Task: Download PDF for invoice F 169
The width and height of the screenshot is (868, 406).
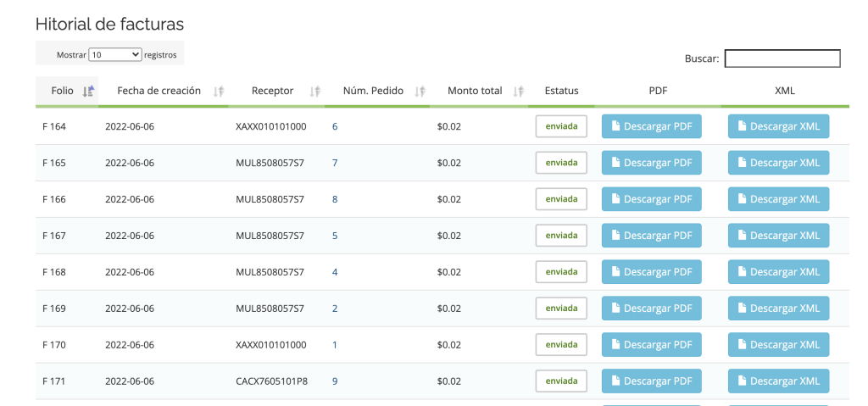Action: [652, 309]
